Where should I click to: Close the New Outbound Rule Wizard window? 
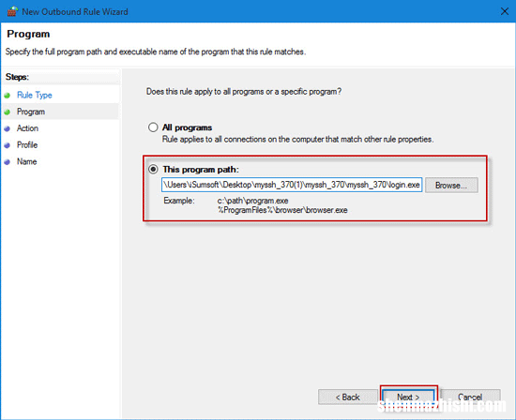[x=504, y=11]
